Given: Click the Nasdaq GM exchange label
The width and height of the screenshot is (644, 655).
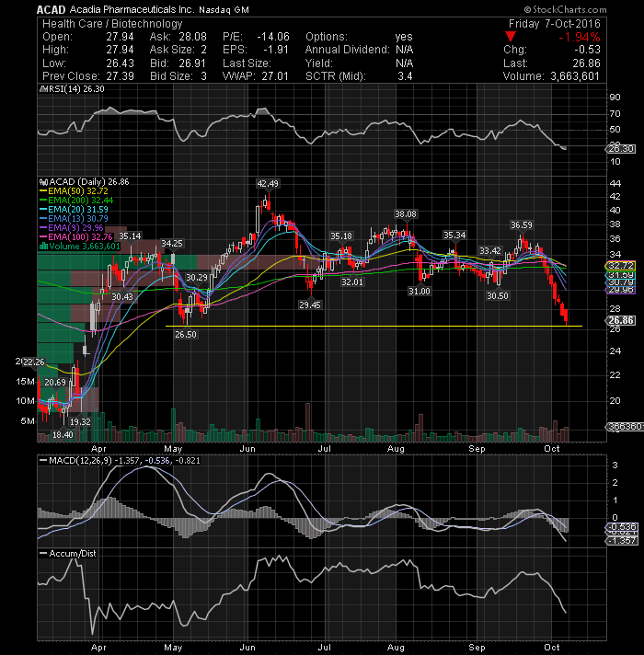Looking at the screenshot, I should 224,9.
